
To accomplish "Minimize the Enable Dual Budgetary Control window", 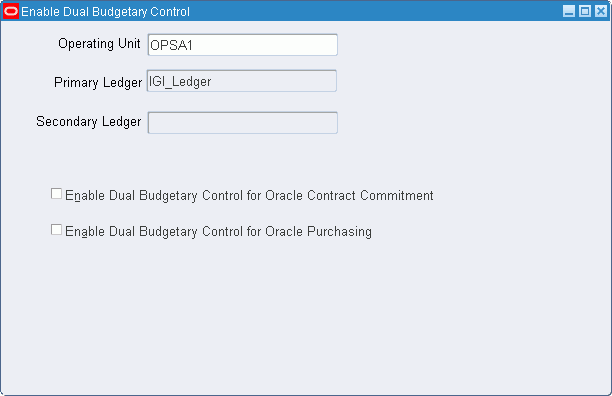I will click(x=569, y=11).
